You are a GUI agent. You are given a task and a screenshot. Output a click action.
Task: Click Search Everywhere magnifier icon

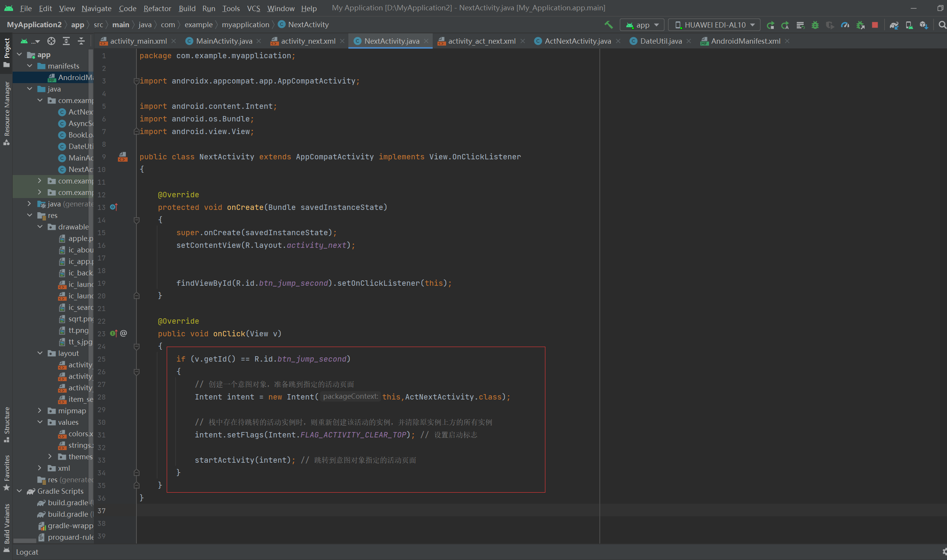[x=942, y=25]
